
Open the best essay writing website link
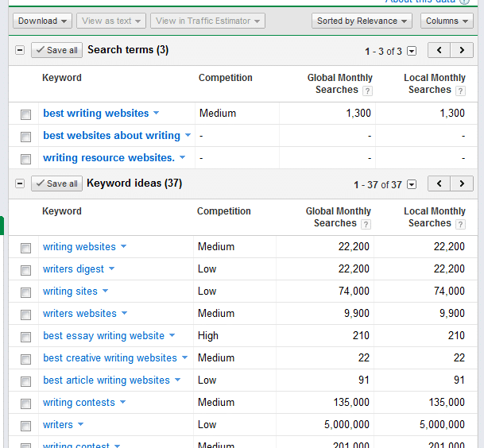[104, 335]
